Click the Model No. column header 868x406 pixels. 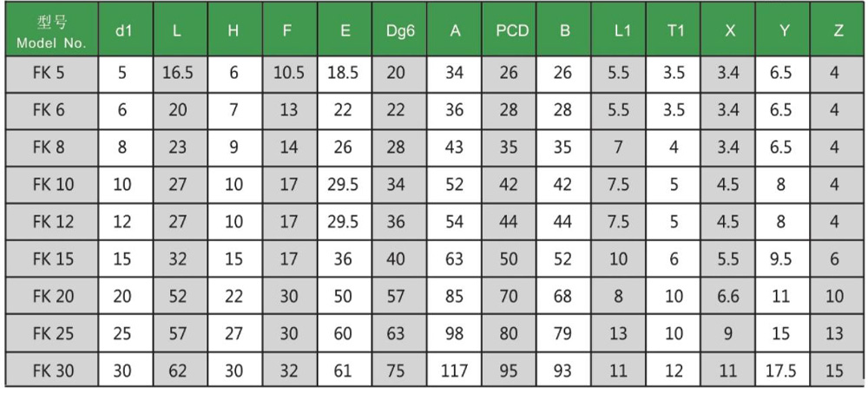(51, 29)
